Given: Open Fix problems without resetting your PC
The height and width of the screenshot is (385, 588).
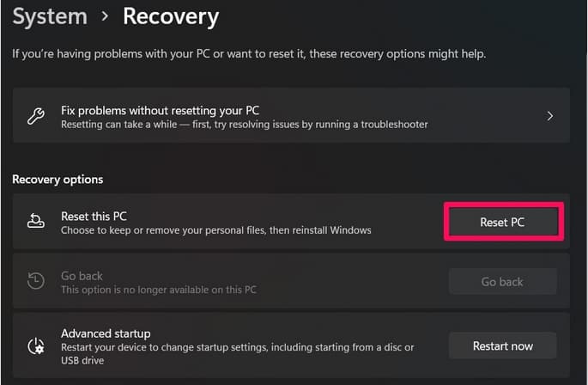Looking at the screenshot, I should pyautogui.click(x=291, y=116).
